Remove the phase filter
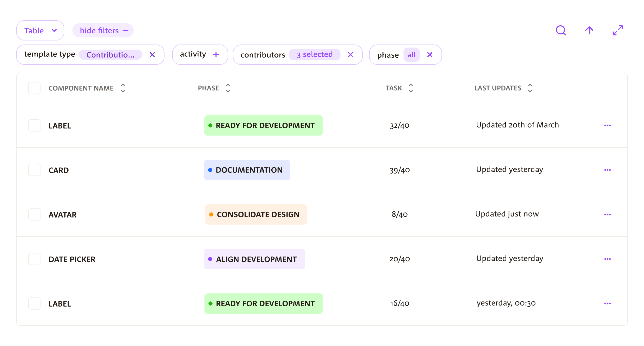This screenshot has width=644, height=346. tap(430, 55)
